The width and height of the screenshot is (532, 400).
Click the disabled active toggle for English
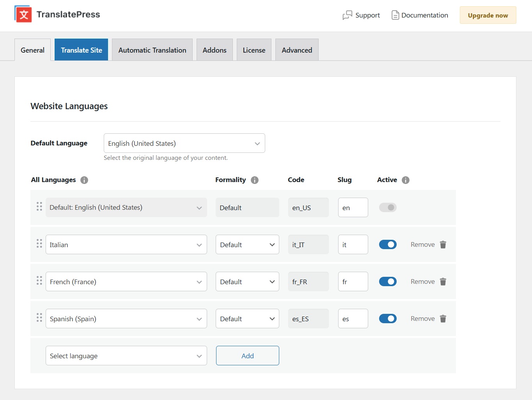388,207
